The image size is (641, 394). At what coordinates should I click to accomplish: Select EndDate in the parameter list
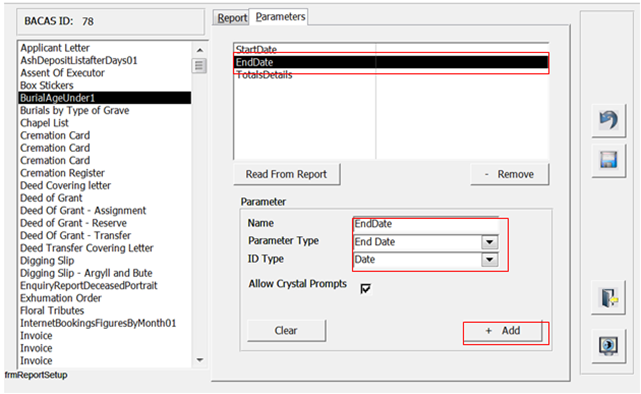pos(391,62)
